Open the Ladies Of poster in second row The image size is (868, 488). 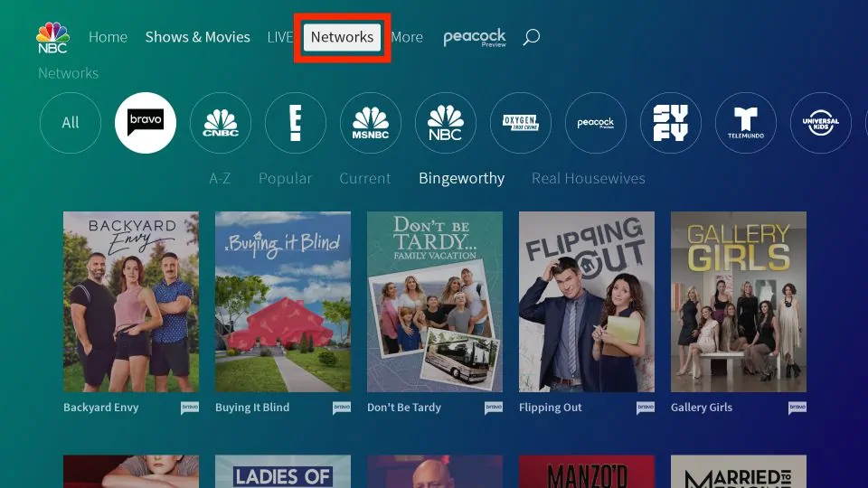coord(283,472)
